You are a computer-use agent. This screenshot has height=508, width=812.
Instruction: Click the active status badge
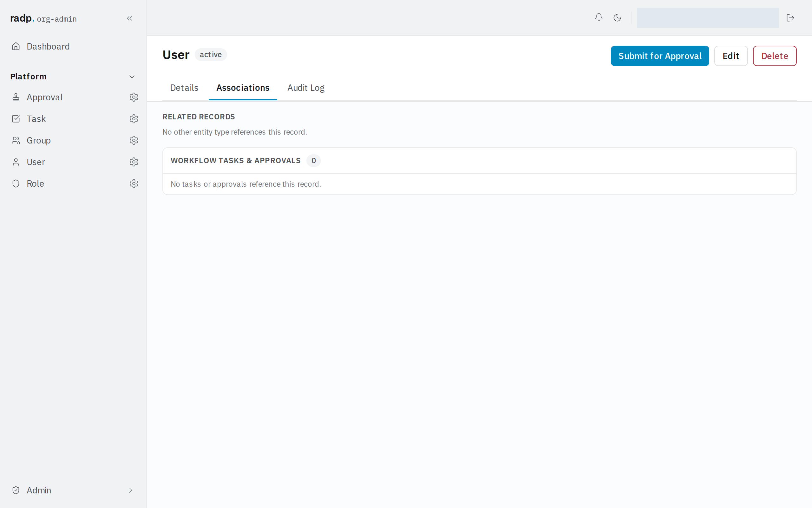[x=211, y=54]
